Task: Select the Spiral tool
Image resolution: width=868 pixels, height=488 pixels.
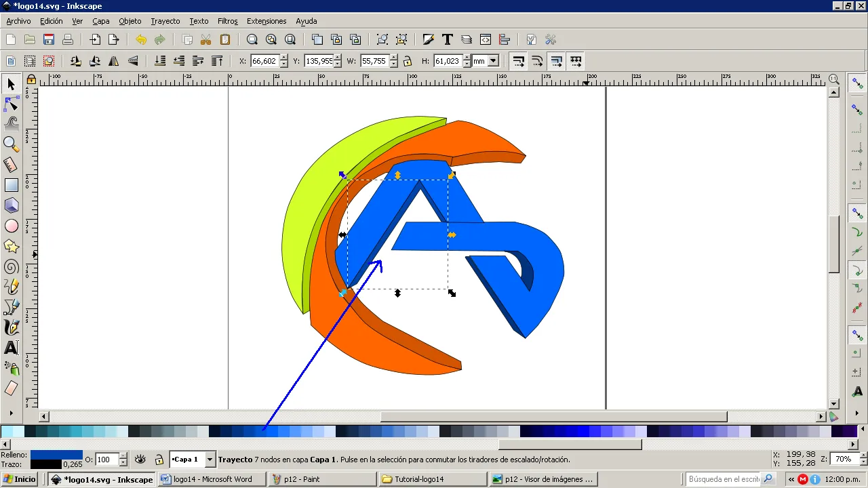Action: click(11, 266)
